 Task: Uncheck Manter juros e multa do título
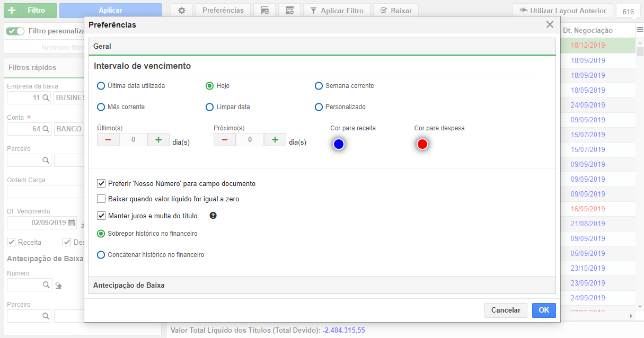point(101,216)
